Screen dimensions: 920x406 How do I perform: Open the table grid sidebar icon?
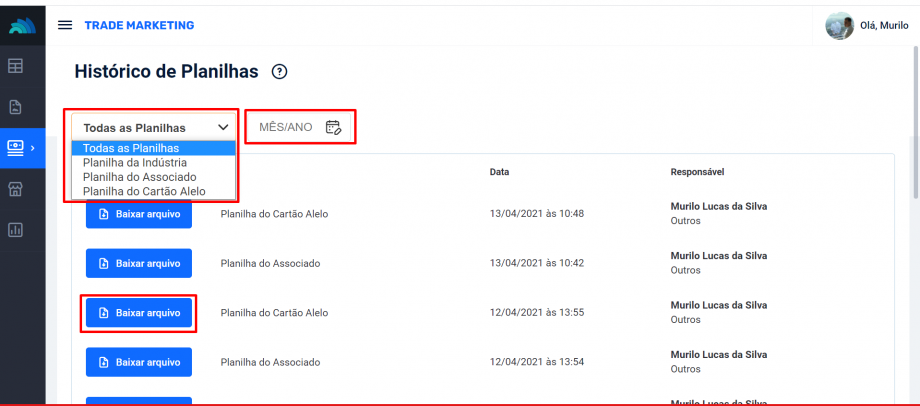pyautogui.click(x=16, y=66)
